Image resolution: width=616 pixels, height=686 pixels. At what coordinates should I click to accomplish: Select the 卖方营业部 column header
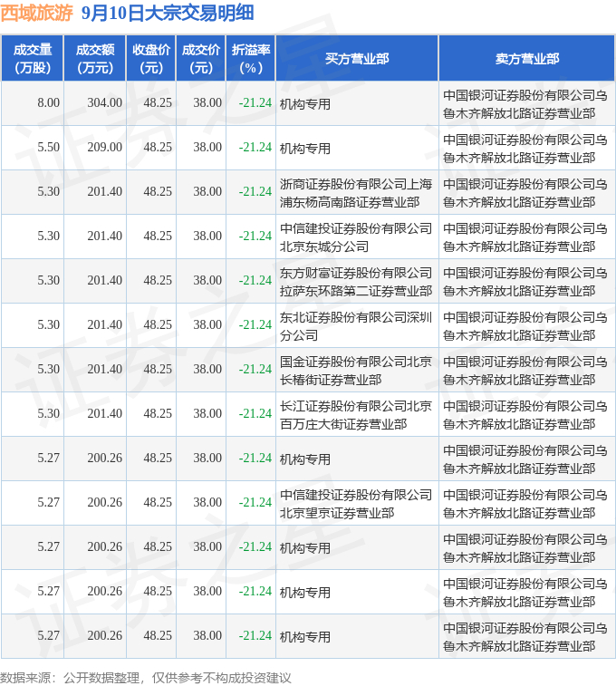pos(527,59)
